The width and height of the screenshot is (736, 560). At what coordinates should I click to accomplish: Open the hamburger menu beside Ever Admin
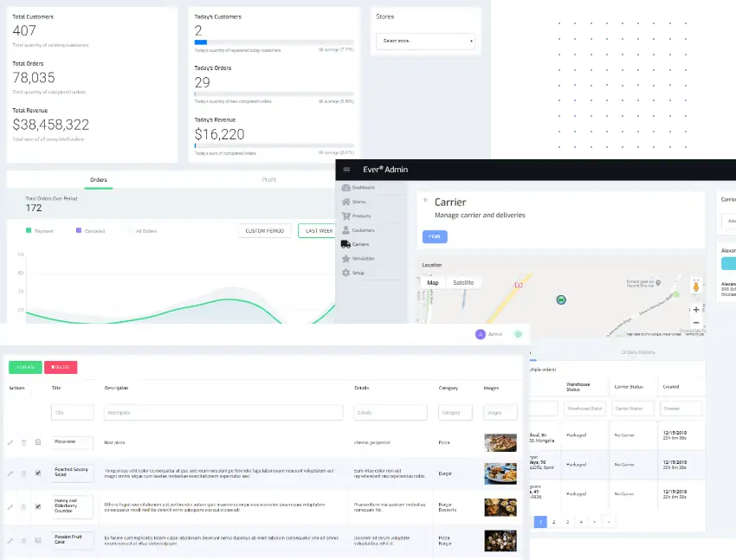[x=346, y=170]
